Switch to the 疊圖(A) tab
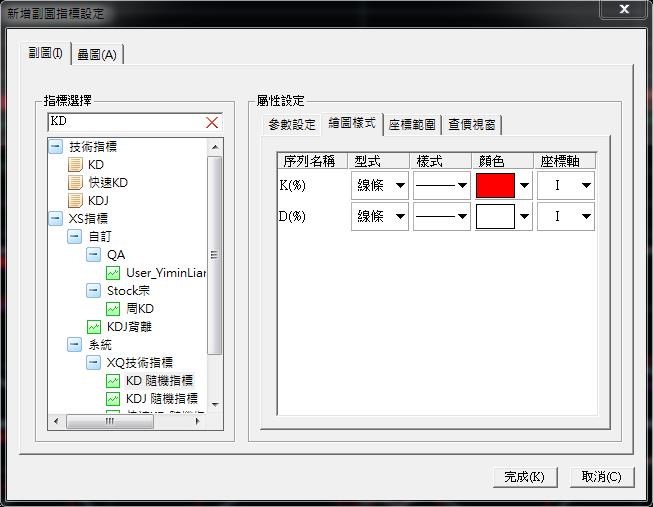653x507 pixels. (x=97, y=54)
